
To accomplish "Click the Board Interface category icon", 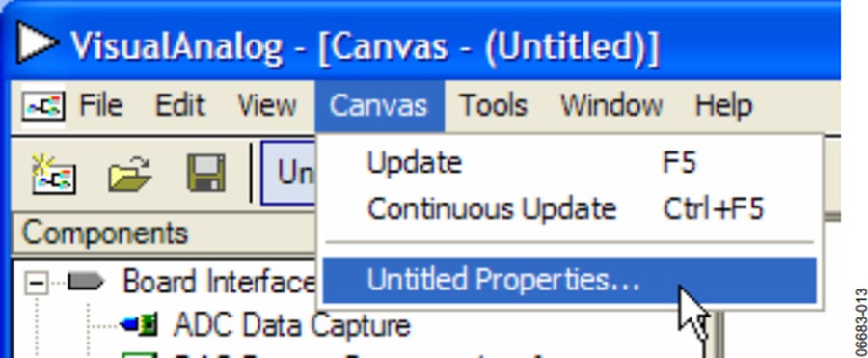I will (x=86, y=282).
